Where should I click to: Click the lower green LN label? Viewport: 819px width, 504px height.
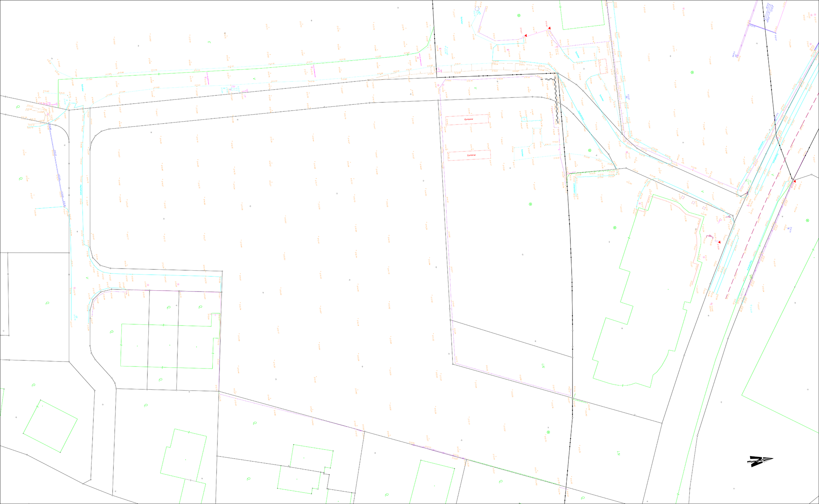tap(618, 453)
